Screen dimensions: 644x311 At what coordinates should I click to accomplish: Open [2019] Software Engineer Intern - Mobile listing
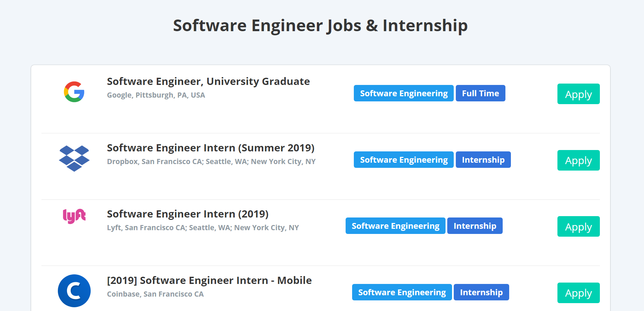[x=209, y=281]
